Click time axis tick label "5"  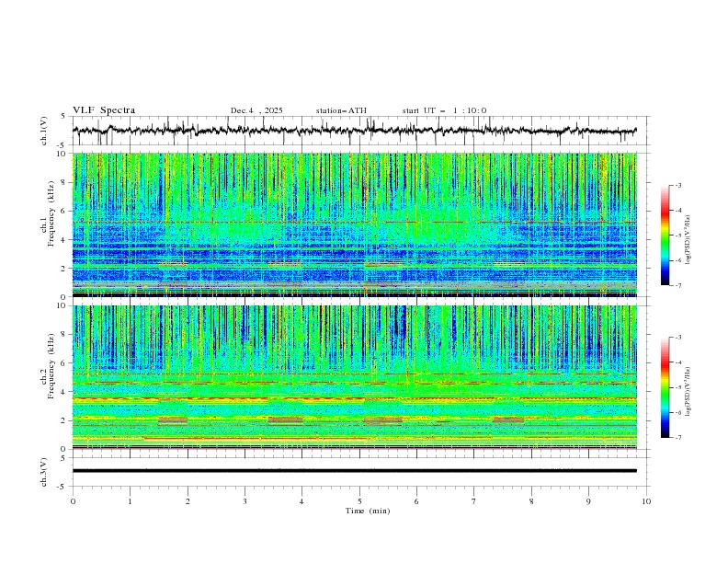[359, 501]
